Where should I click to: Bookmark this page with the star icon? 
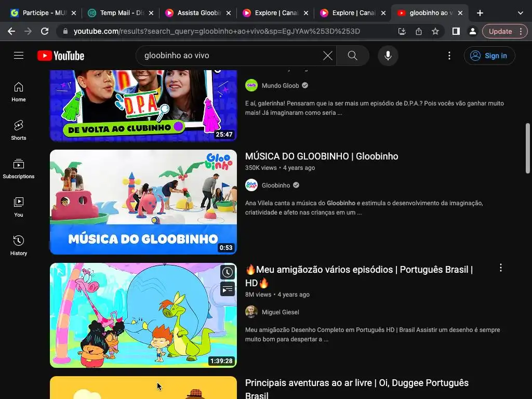pyautogui.click(x=435, y=31)
